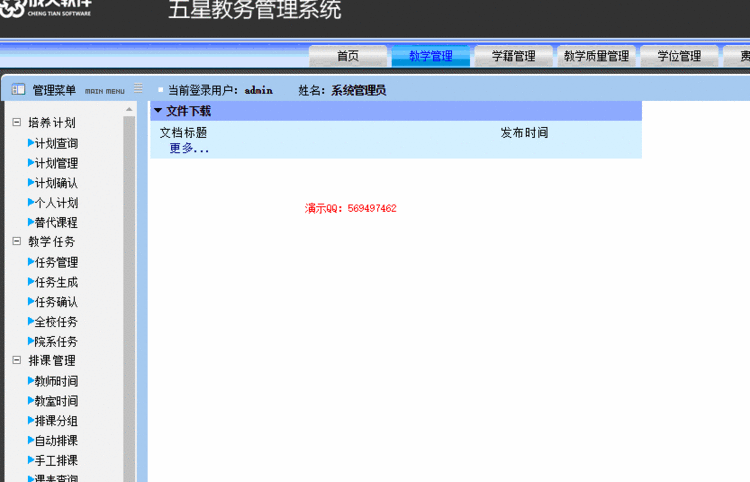Click the sidebar scrollbar up arrow
Viewport: 750px width, 482px height.
click(129, 110)
